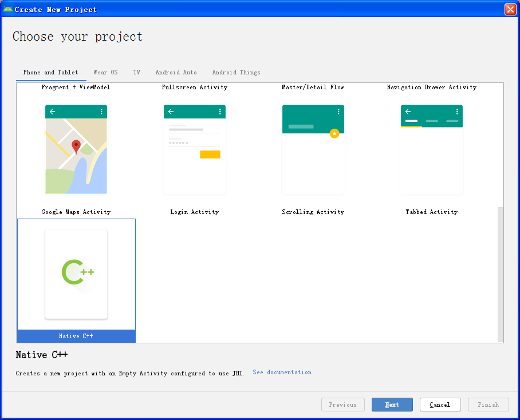Click overflow dots in Tabbed Activity preview

[x=457, y=112]
